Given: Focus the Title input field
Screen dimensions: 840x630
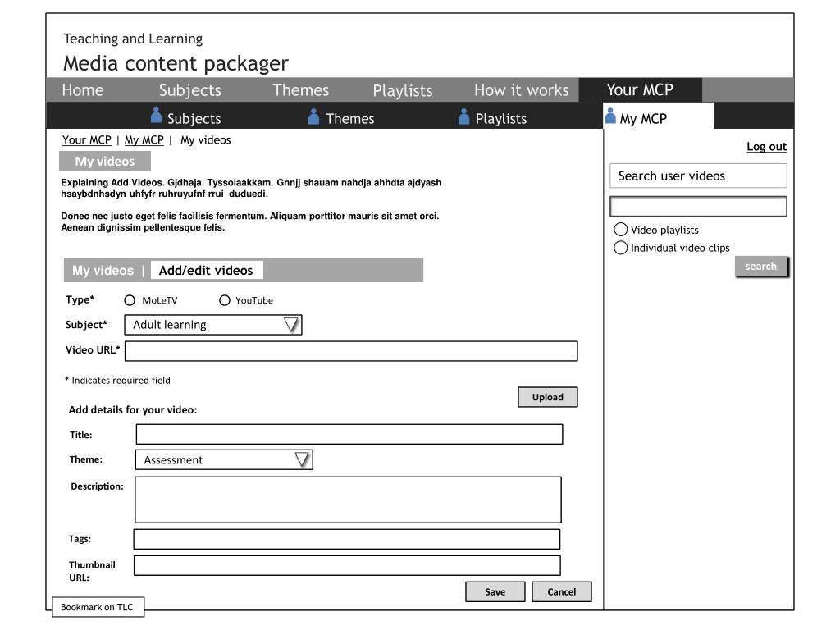Looking at the screenshot, I should [x=349, y=435].
